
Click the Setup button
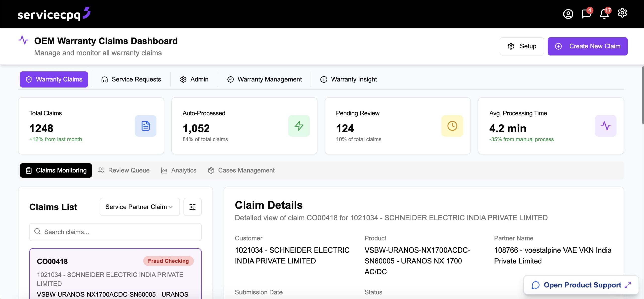522,46
